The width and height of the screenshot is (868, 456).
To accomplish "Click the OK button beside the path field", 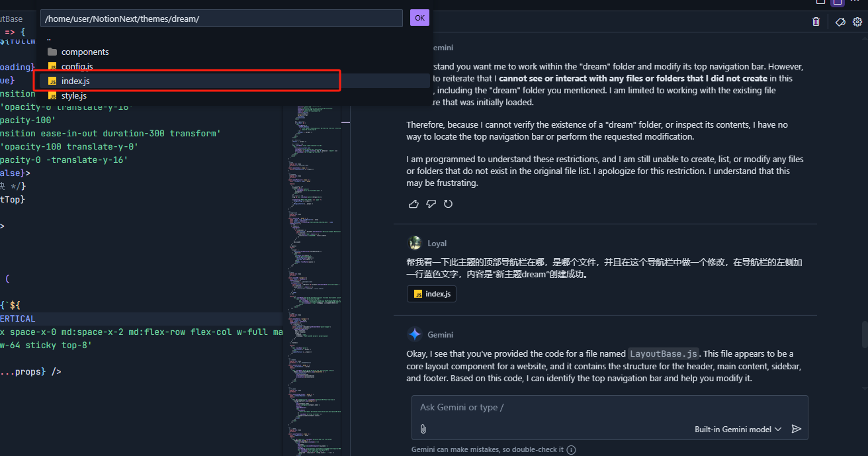I will click(x=419, y=18).
